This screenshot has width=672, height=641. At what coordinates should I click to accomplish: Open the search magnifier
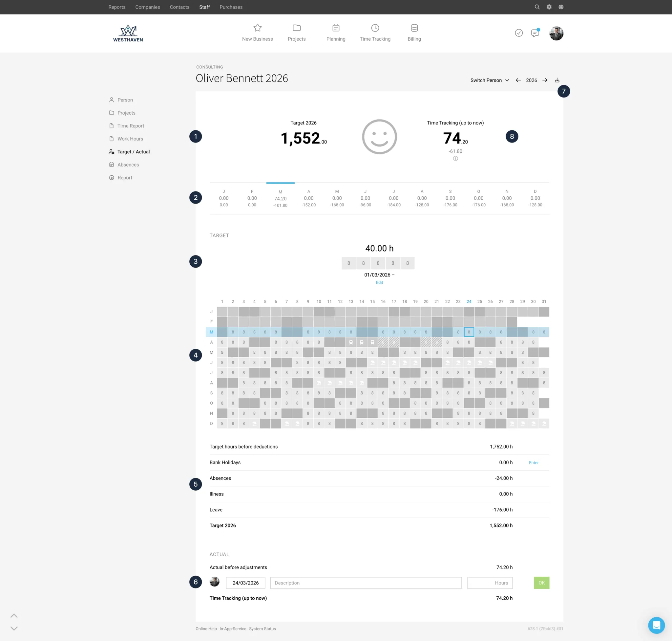coord(537,7)
